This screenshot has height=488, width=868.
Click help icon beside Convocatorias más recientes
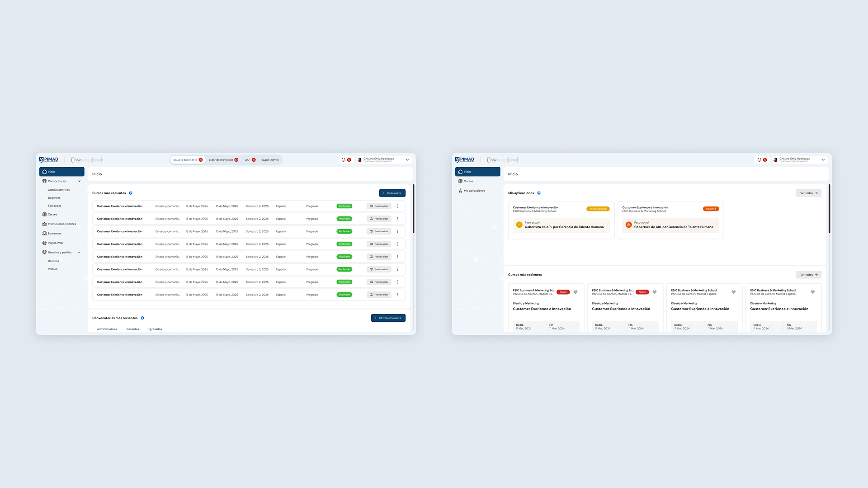coord(142,318)
